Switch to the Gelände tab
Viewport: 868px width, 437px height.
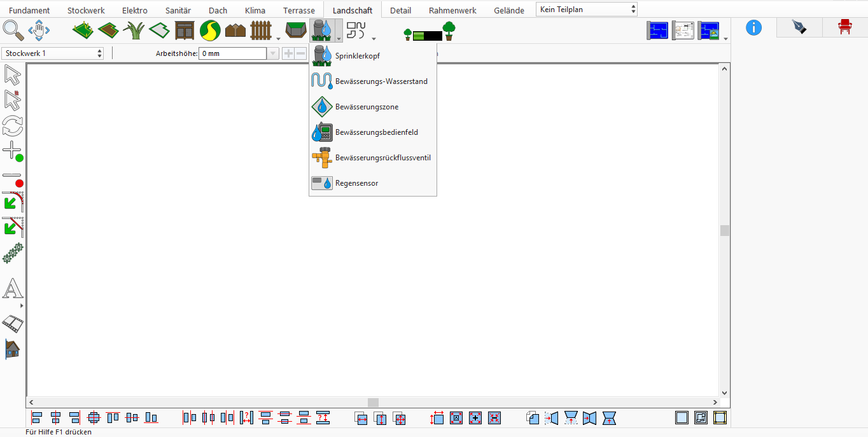509,10
